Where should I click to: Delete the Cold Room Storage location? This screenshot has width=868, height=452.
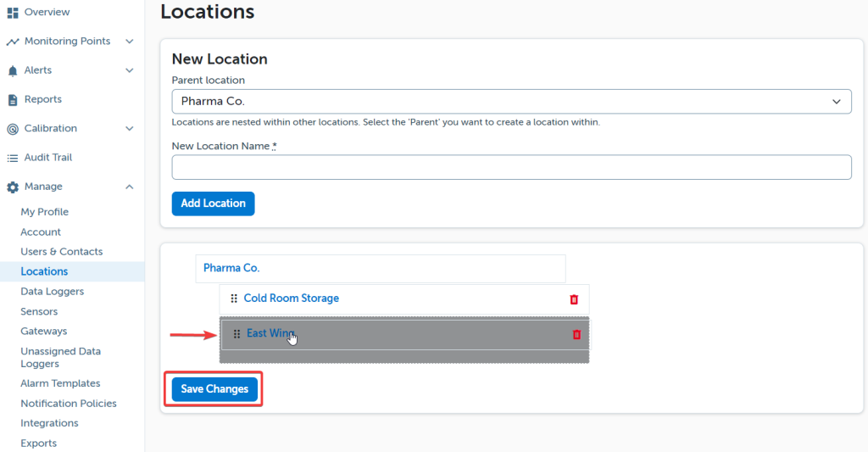(574, 299)
